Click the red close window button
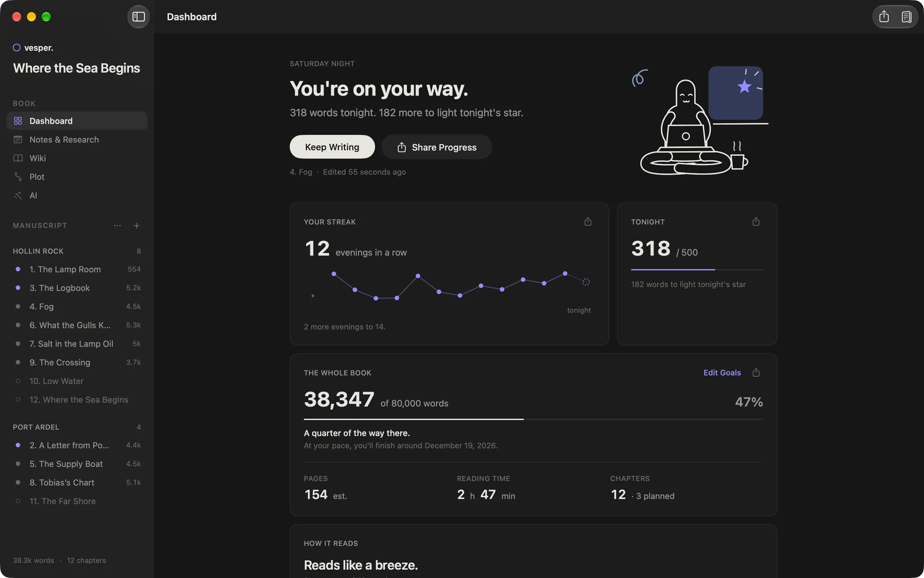The width and height of the screenshot is (924, 578). point(17,17)
